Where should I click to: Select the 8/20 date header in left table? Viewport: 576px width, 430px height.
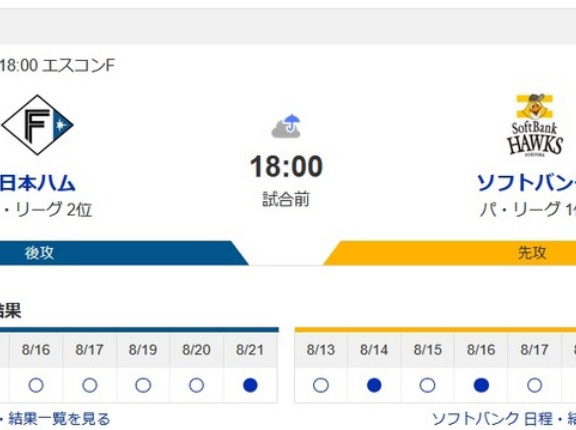pyautogui.click(x=197, y=350)
